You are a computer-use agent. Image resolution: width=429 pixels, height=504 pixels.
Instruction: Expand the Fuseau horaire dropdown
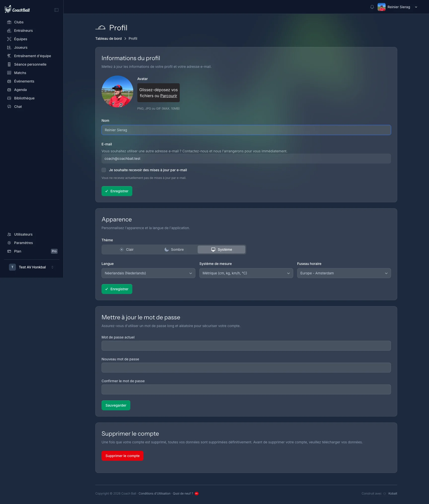click(x=344, y=273)
